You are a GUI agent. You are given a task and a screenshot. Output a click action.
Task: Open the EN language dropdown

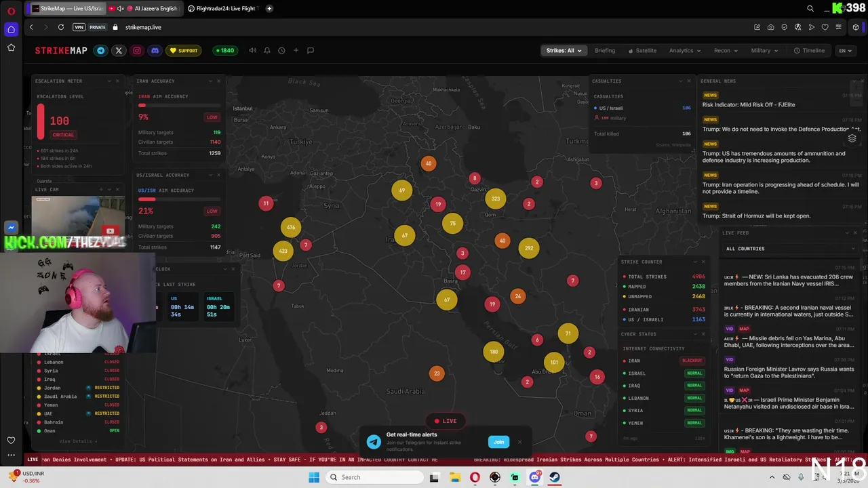coord(845,50)
